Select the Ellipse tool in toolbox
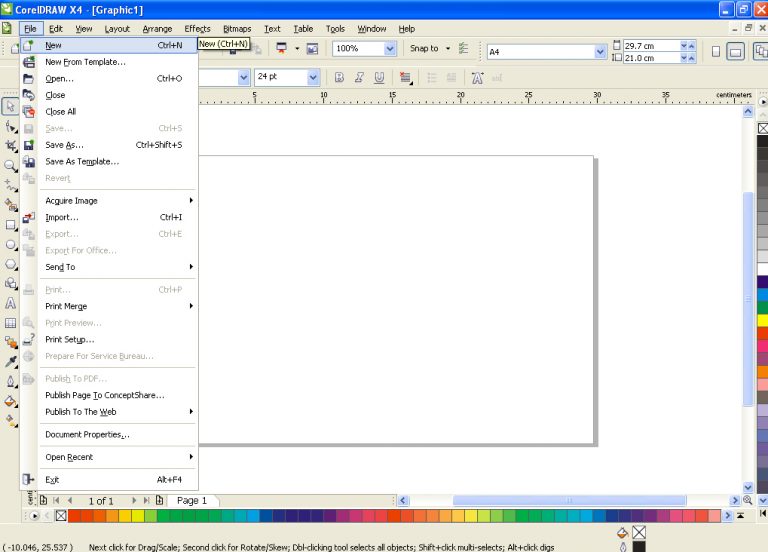Image resolution: width=768 pixels, height=552 pixels. pos(10,244)
